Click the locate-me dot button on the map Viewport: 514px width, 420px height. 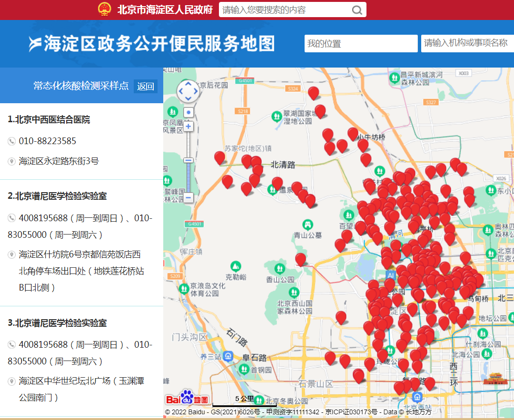188,113
